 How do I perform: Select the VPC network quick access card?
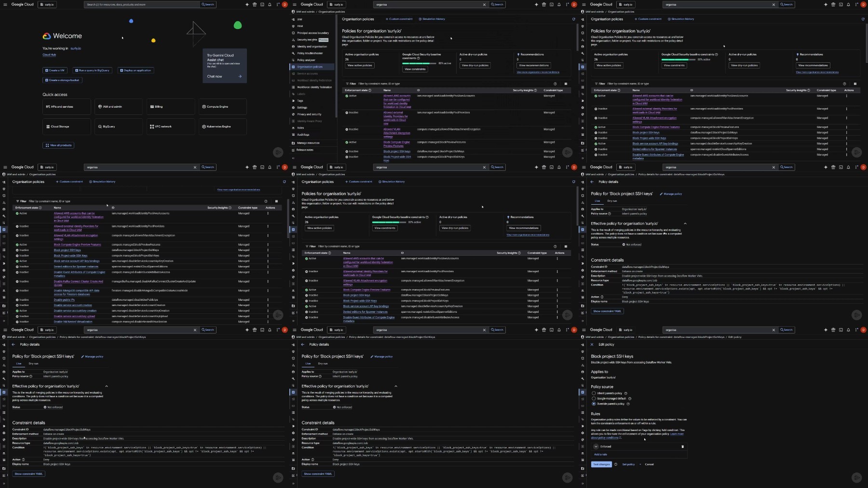(x=171, y=126)
